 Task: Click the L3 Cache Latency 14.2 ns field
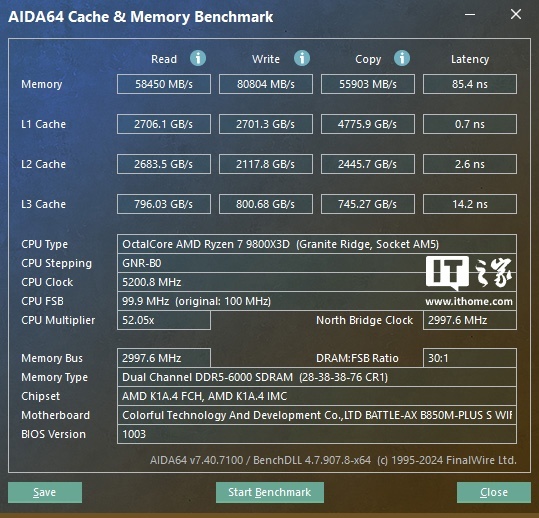pos(470,204)
